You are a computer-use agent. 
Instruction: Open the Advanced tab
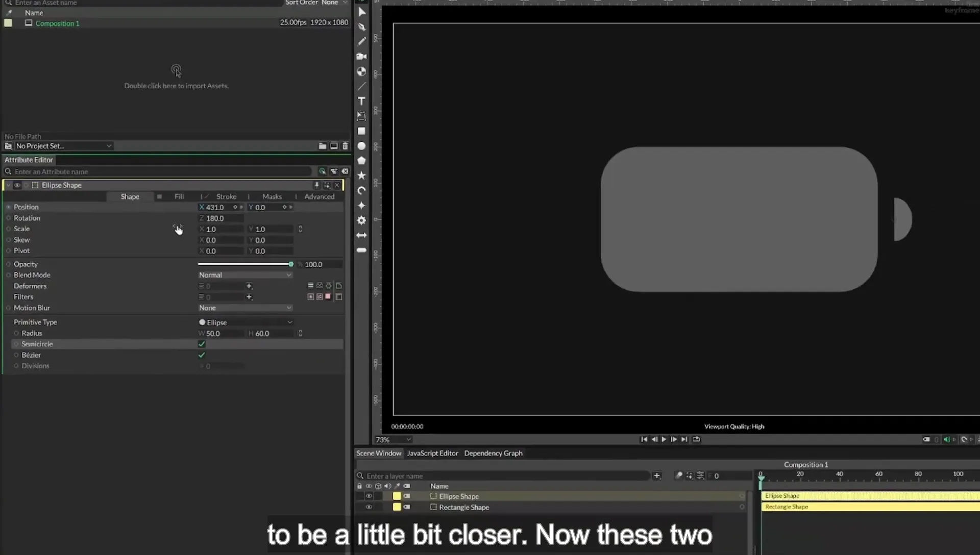coord(320,196)
